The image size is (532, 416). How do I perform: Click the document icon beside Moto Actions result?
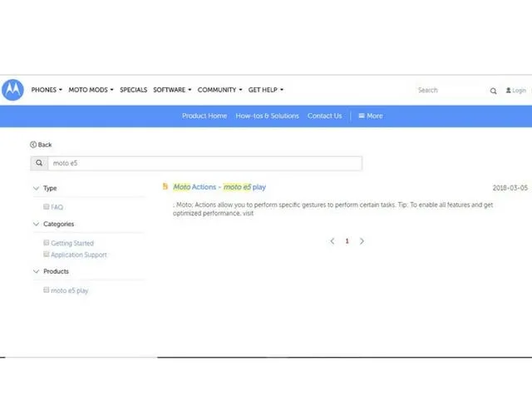[x=165, y=187]
